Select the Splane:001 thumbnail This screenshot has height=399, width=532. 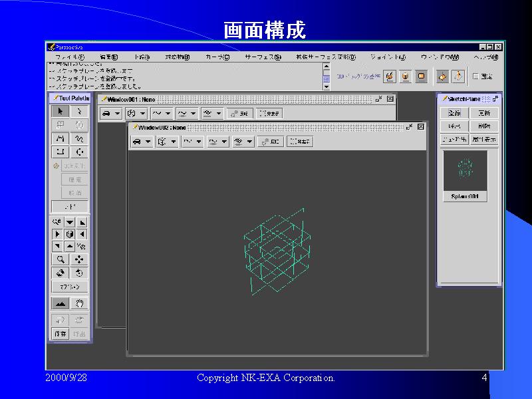pyautogui.click(x=465, y=172)
